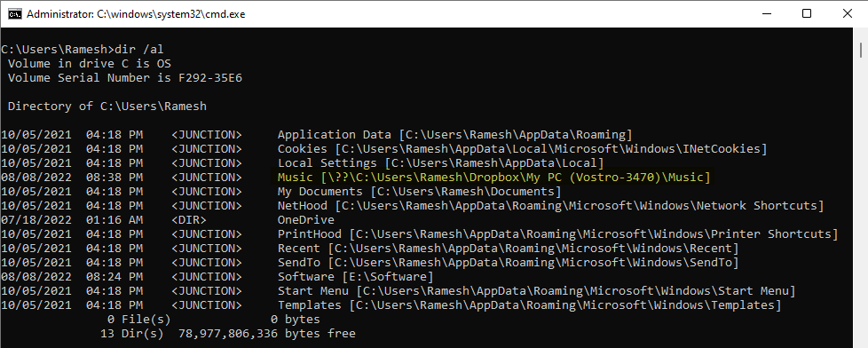Click the highlighted Music junction entry
Screen dimensions: 868x348
click(x=493, y=178)
